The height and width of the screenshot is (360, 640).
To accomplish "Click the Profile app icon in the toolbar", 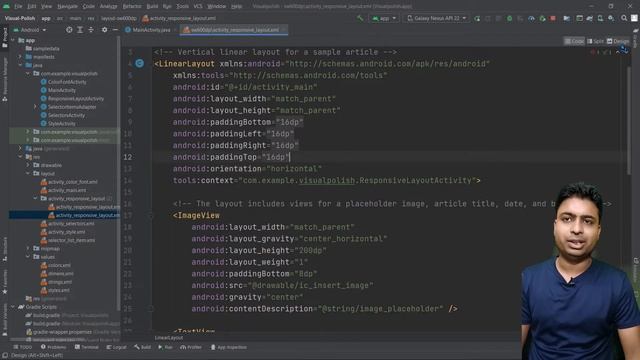I will pos(531,18).
